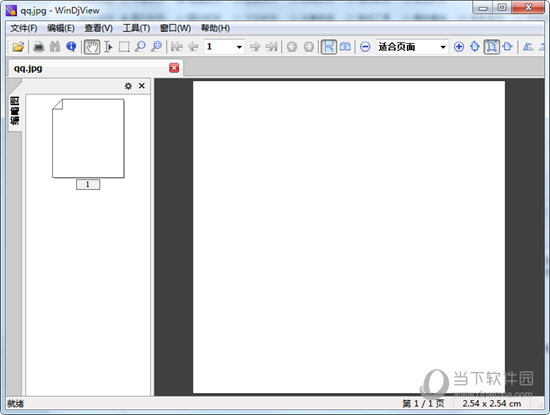
Task: Navigate back in view history
Action: click(292, 47)
